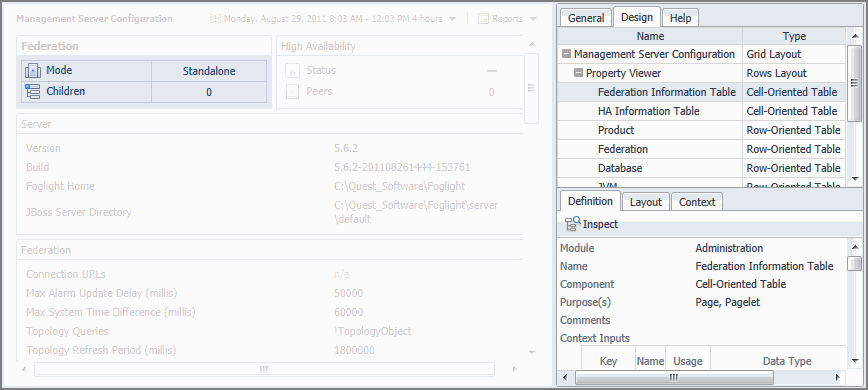Select the Federation Information Table row
The width and height of the screenshot is (868, 390).
701,92
